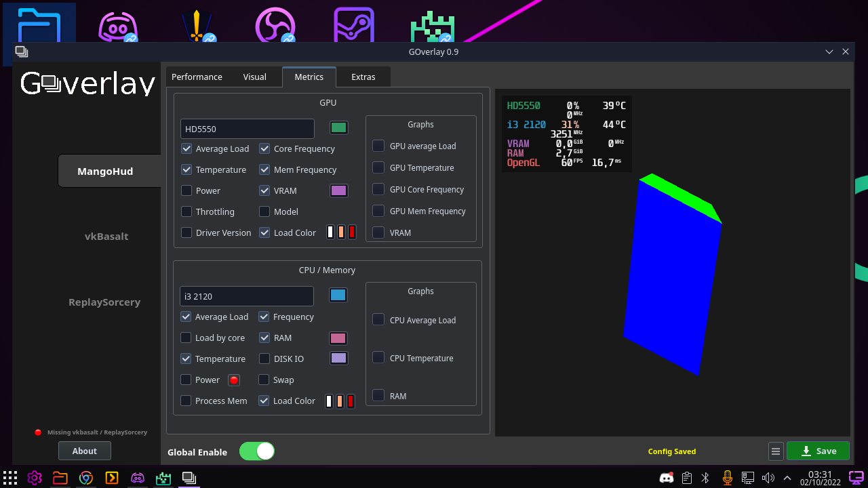
Task: Open the folder icon on the desktop
Action: coord(39,25)
